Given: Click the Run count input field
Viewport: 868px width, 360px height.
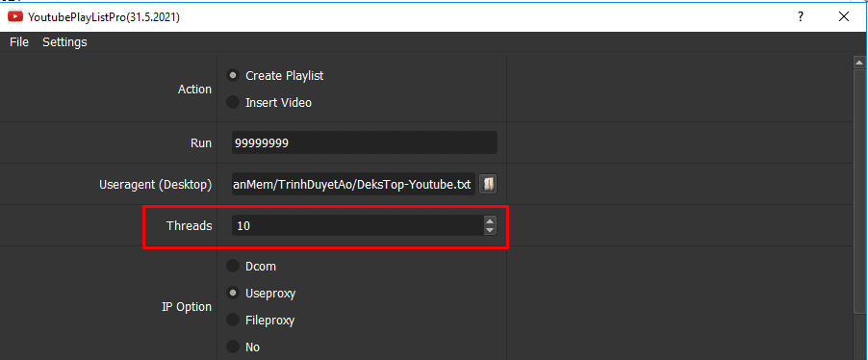Looking at the screenshot, I should [x=365, y=142].
